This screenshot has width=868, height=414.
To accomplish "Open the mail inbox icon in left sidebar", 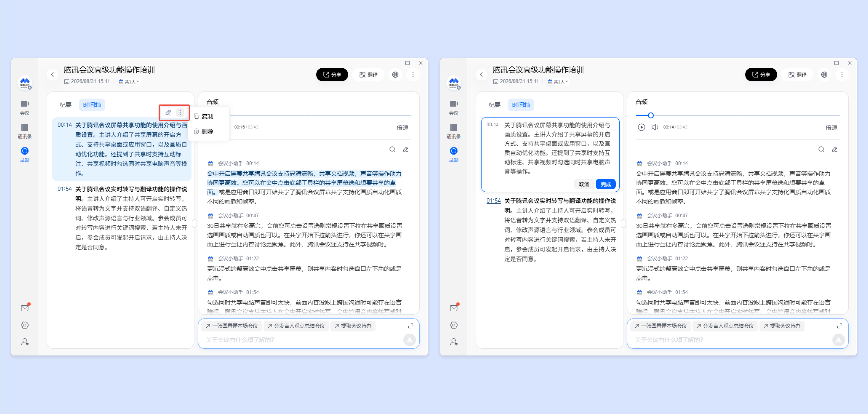I will (25, 308).
